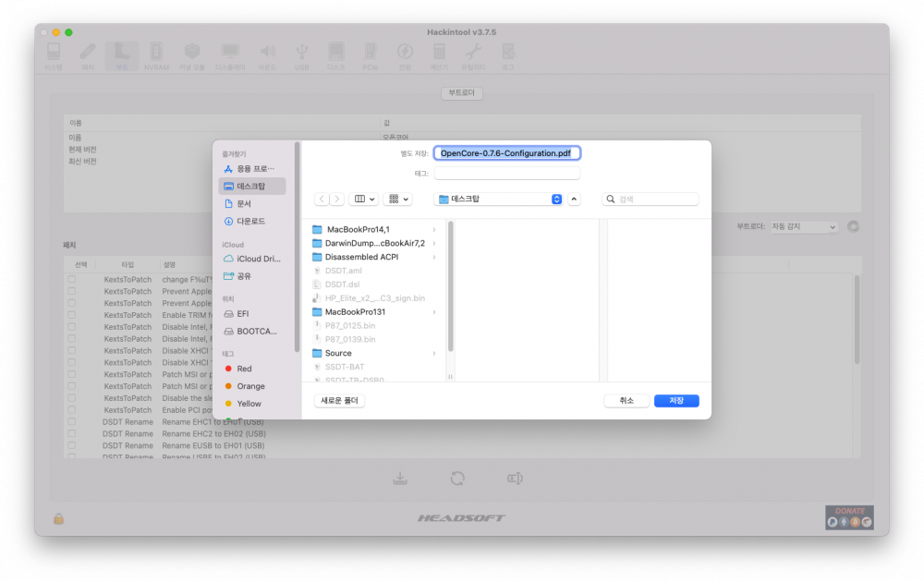This screenshot has width=924, height=582.
Task: Open the 계산기 (Calculator) toolbar icon
Action: click(x=439, y=56)
